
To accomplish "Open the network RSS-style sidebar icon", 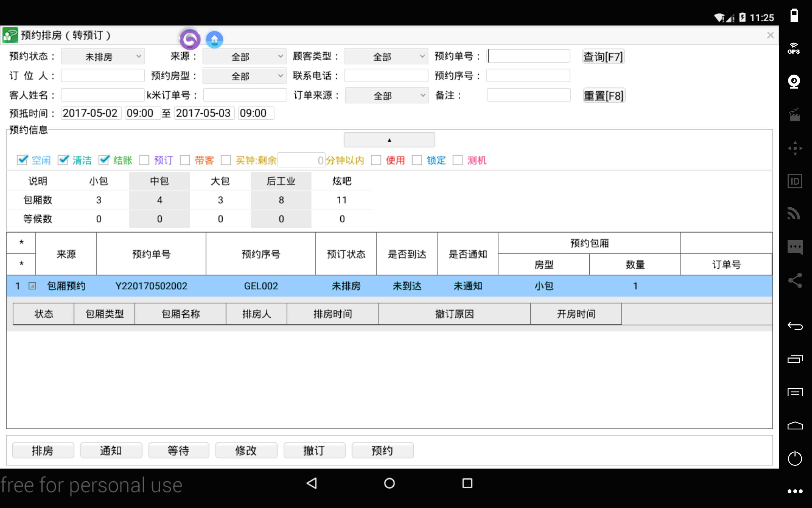I will click(794, 214).
